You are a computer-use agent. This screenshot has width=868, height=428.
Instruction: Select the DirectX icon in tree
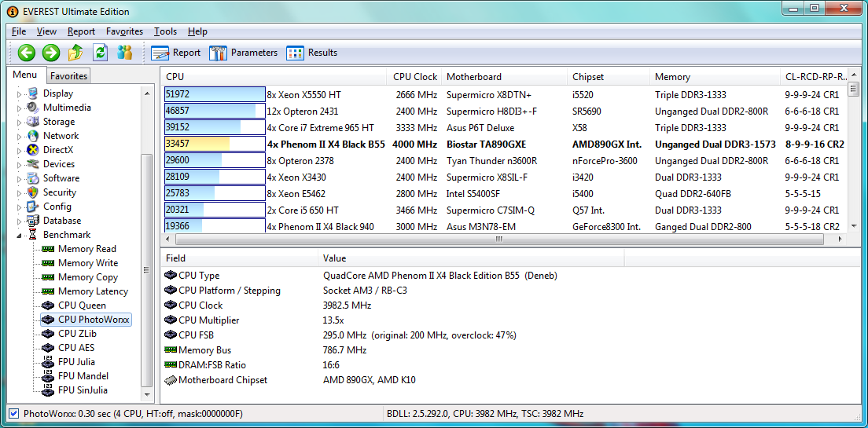[x=33, y=150]
